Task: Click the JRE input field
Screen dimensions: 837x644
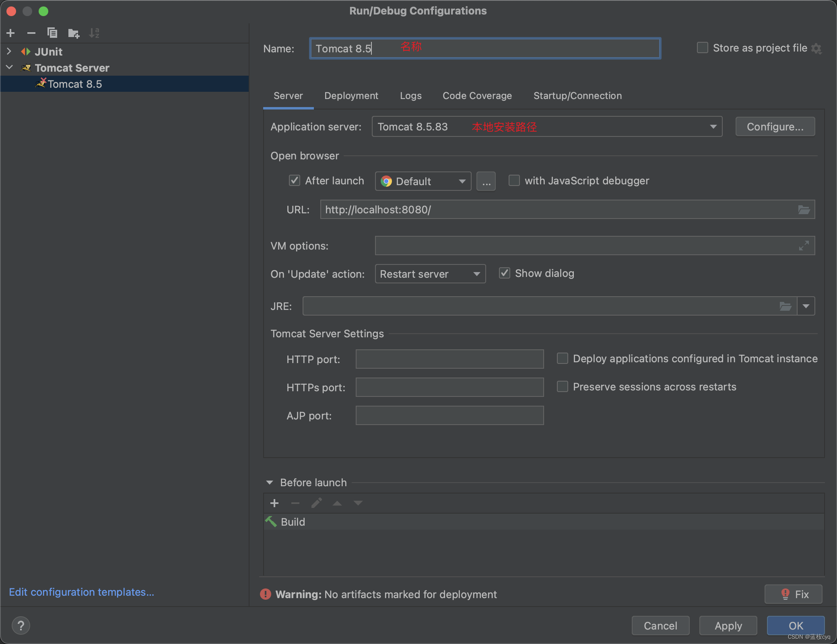Action: [x=550, y=306]
